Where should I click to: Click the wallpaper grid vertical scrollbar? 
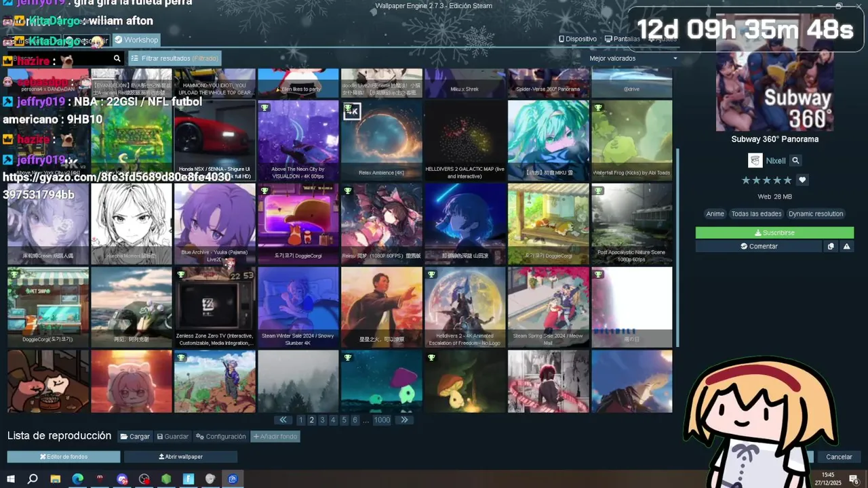coord(677,247)
